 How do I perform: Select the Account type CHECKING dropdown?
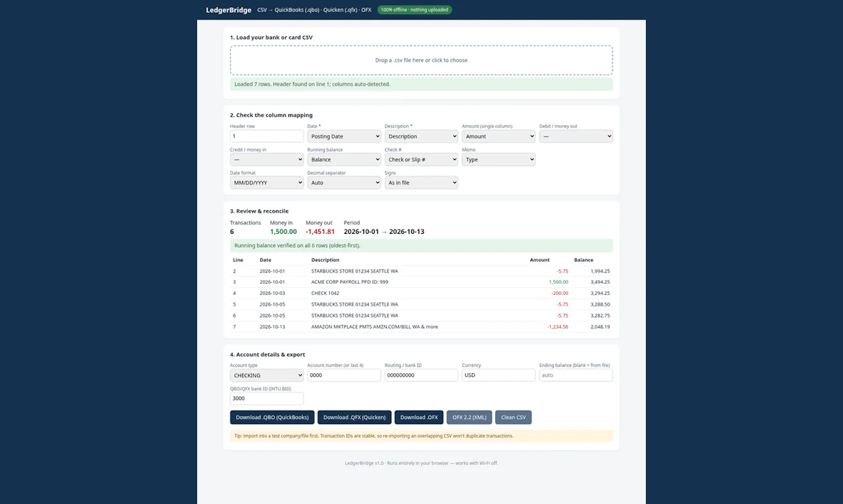(x=267, y=375)
